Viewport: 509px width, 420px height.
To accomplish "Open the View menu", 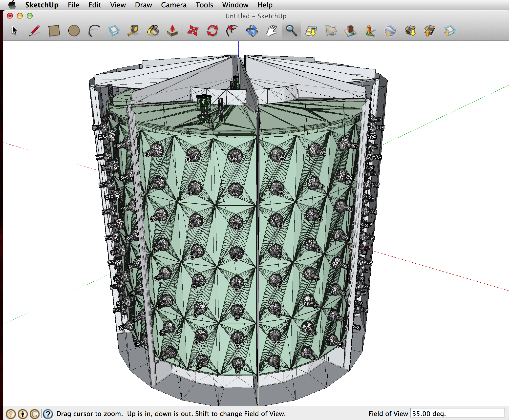I will [x=118, y=5].
